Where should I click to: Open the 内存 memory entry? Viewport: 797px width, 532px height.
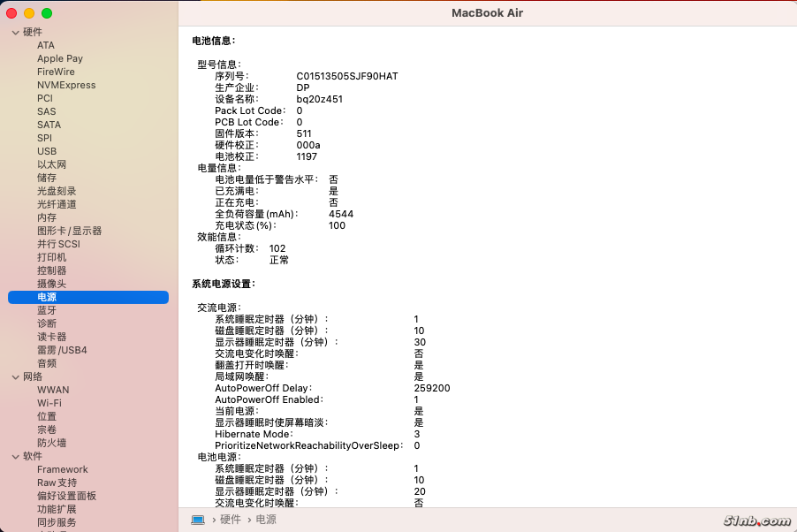click(47, 217)
